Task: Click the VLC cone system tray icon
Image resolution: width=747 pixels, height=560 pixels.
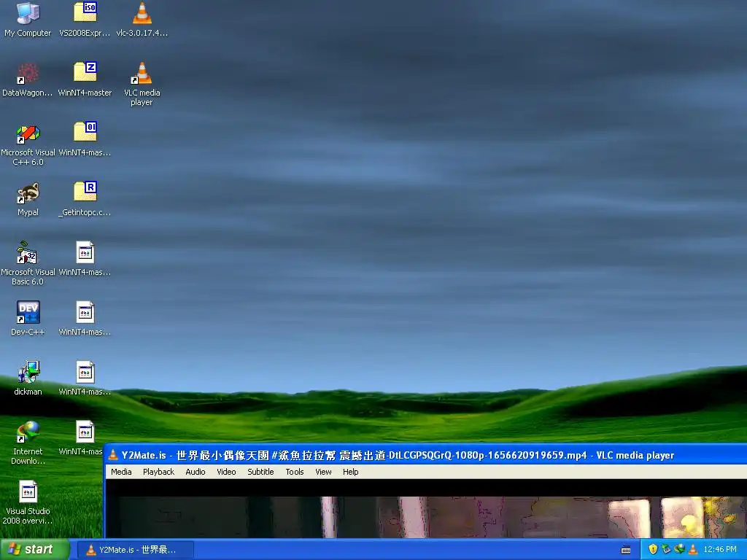Action: tap(693, 550)
